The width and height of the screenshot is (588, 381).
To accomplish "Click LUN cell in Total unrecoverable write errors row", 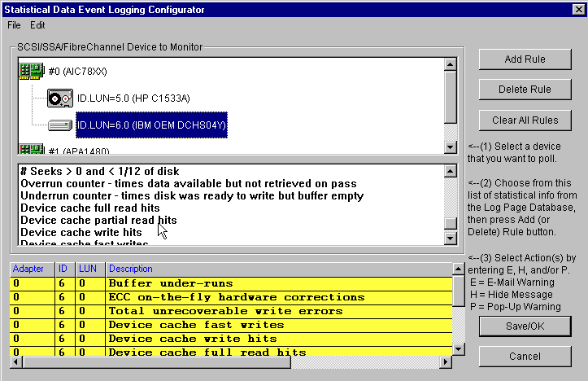I will coord(90,311).
